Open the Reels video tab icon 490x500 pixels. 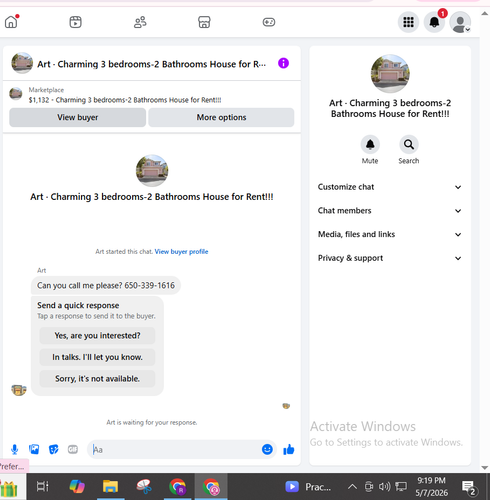[75, 22]
